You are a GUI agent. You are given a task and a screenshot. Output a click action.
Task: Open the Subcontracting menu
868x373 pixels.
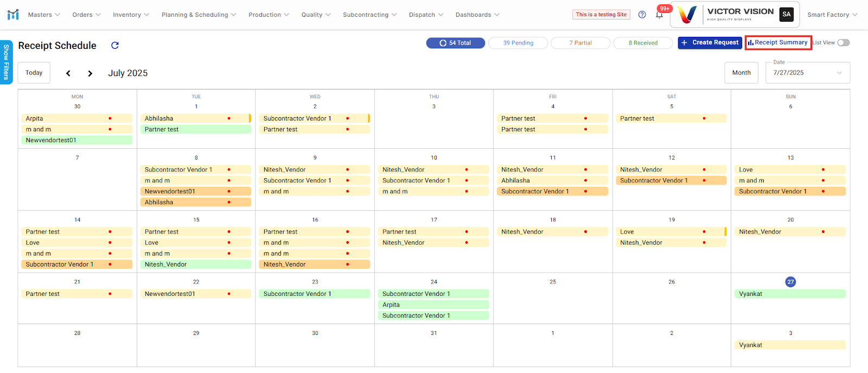[x=369, y=15]
